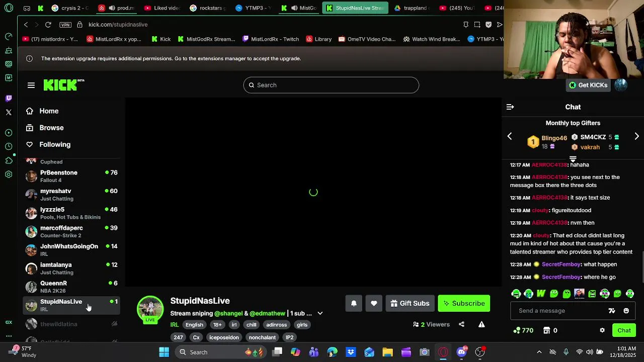This screenshot has height=362, width=644.
Task: View 770 channel points balance
Action: 523,330
